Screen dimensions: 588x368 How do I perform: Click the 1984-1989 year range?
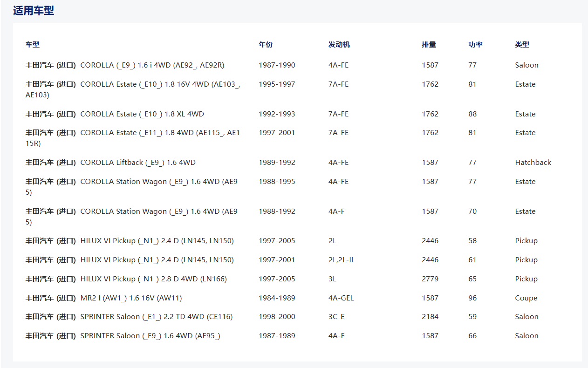click(x=277, y=298)
